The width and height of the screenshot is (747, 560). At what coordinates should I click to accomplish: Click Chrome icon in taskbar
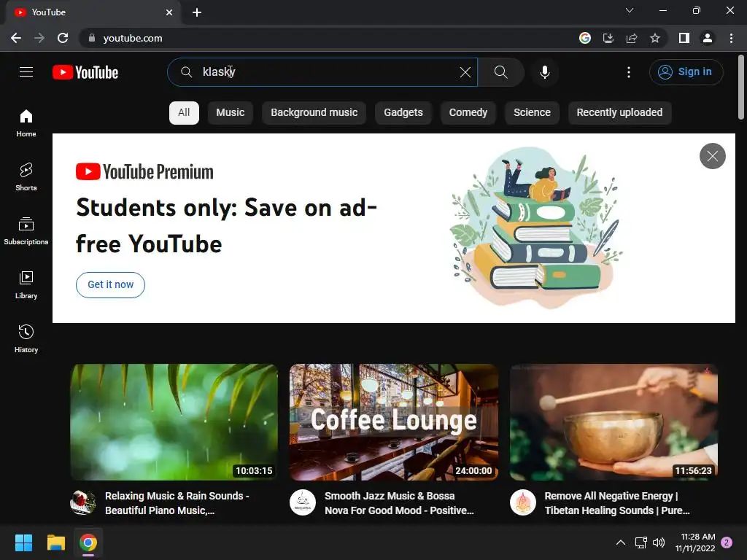coord(88,542)
